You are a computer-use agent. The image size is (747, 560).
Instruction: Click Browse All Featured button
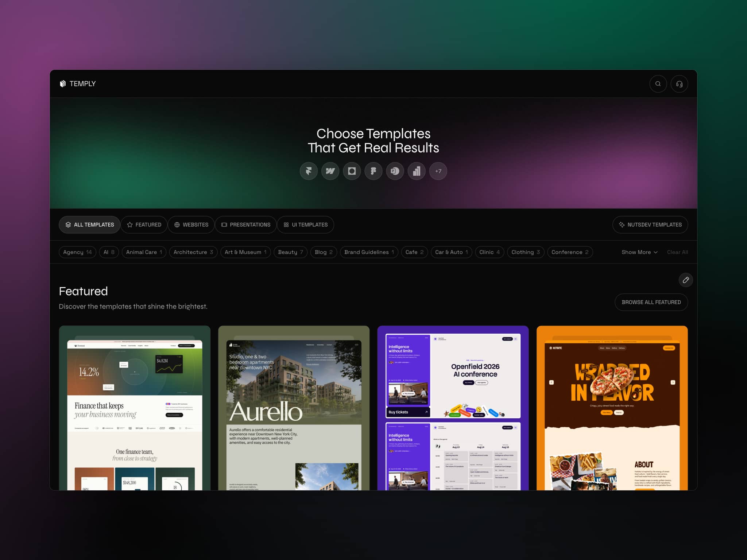(651, 302)
